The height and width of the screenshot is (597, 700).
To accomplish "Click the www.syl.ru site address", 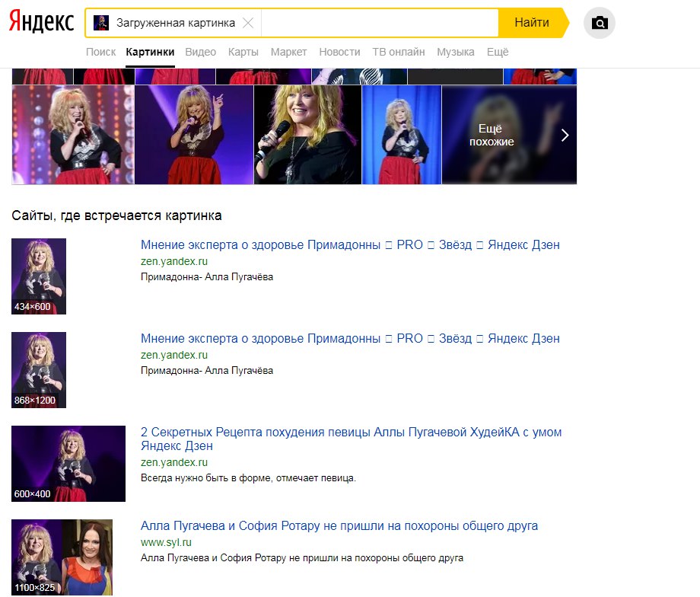I will tap(166, 542).
